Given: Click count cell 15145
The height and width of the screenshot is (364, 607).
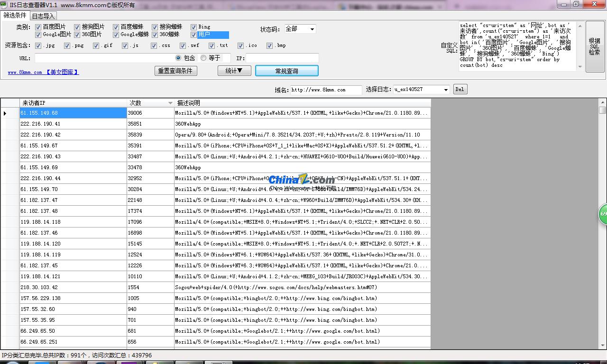Looking at the screenshot, I should [x=150, y=244].
